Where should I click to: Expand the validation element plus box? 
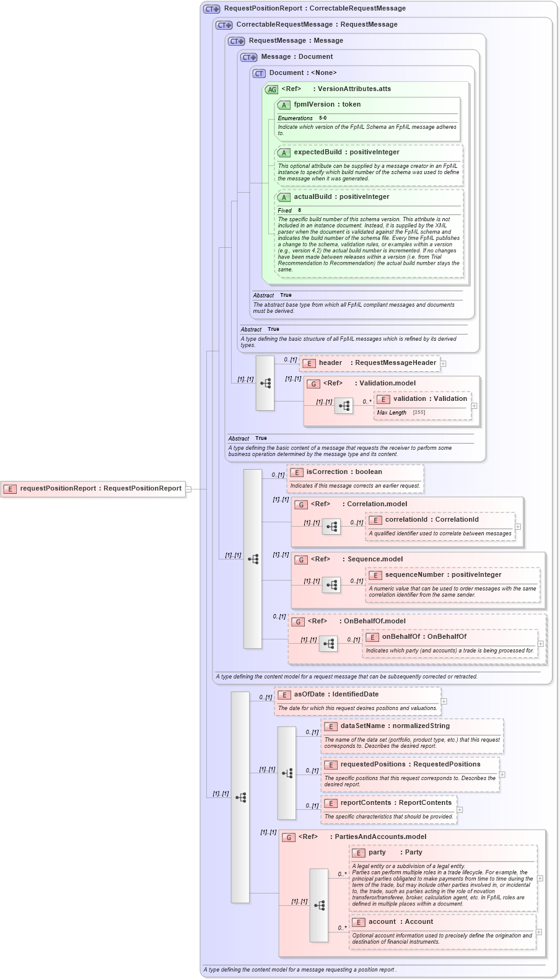click(x=475, y=406)
